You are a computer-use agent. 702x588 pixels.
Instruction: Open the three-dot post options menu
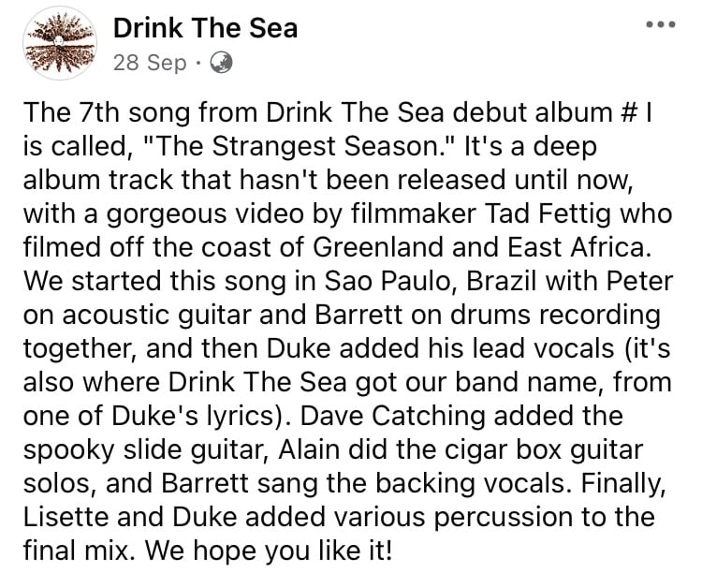pos(661,24)
